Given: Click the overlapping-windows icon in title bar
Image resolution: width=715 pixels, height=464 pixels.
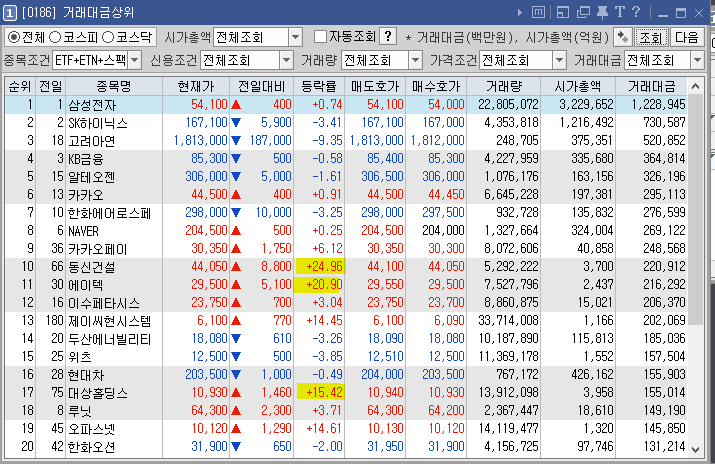Looking at the screenshot, I should coord(583,12).
